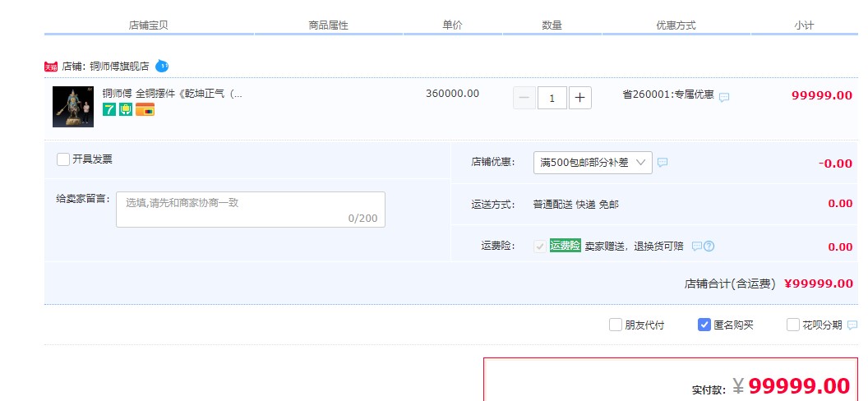This screenshot has width=868, height=401.
Task: Click the 优惠方式 column header
Action: (x=676, y=25)
